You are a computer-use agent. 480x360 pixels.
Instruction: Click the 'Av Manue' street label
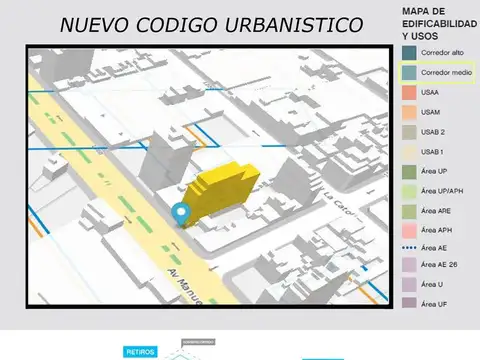click(x=185, y=286)
